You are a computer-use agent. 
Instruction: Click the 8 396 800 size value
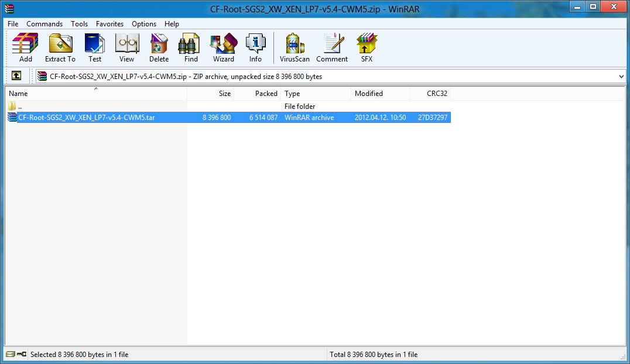coord(217,117)
